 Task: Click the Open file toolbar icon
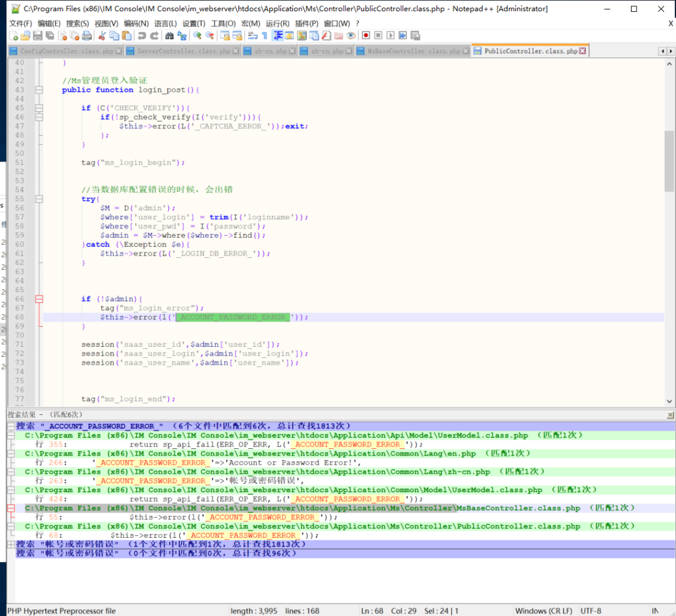(x=26, y=36)
